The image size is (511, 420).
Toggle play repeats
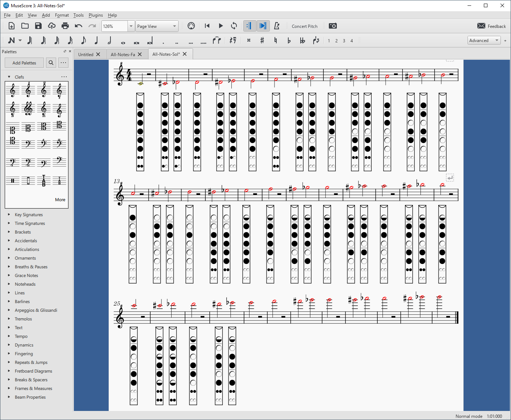(249, 26)
